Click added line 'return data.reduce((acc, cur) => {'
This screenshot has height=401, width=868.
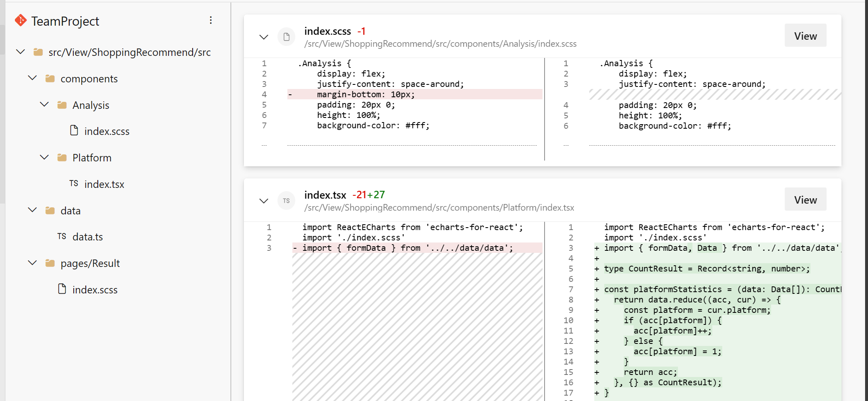(697, 300)
